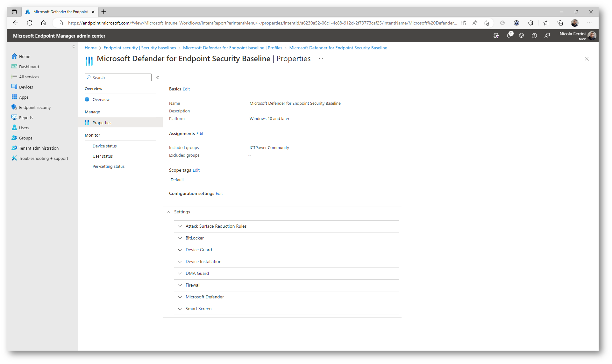The height and width of the screenshot is (364, 612).
Task: Open User status under Monitor
Action: pos(103,156)
